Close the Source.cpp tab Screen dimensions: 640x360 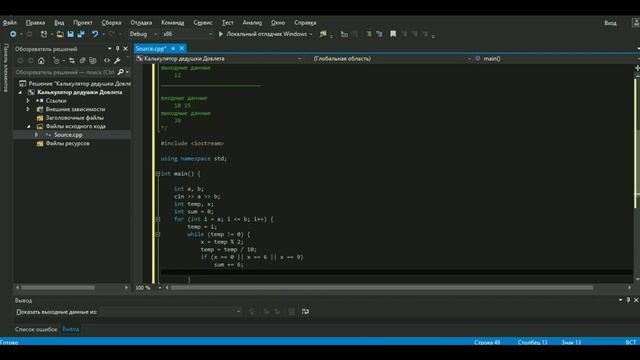click(x=182, y=49)
